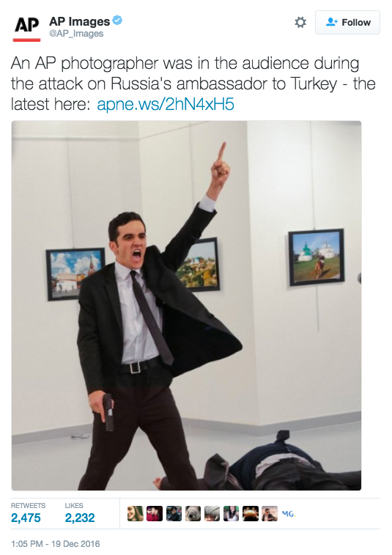Click the @AP_Images handle
The image size is (392, 555).
pyautogui.click(x=76, y=34)
